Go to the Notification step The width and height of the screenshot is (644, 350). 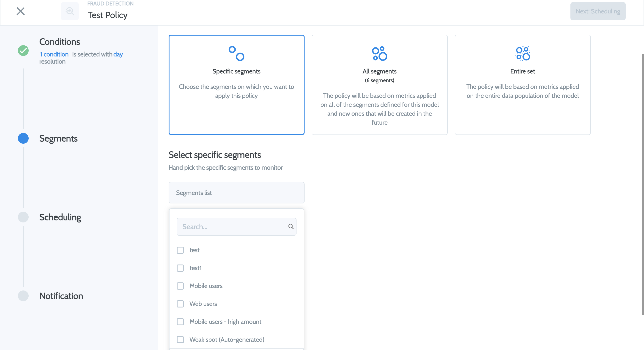click(x=61, y=296)
